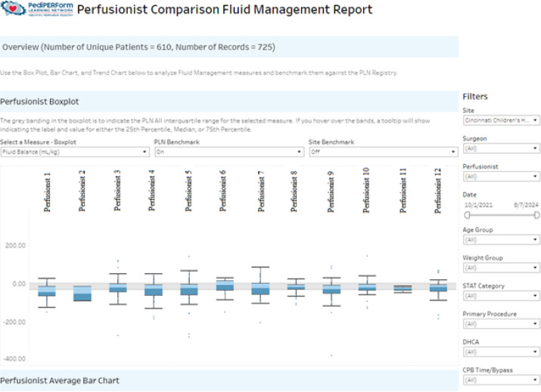Expand the Surgeon filter dropdown
The height and width of the screenshot is (392, 541).
tap(502, 148)
